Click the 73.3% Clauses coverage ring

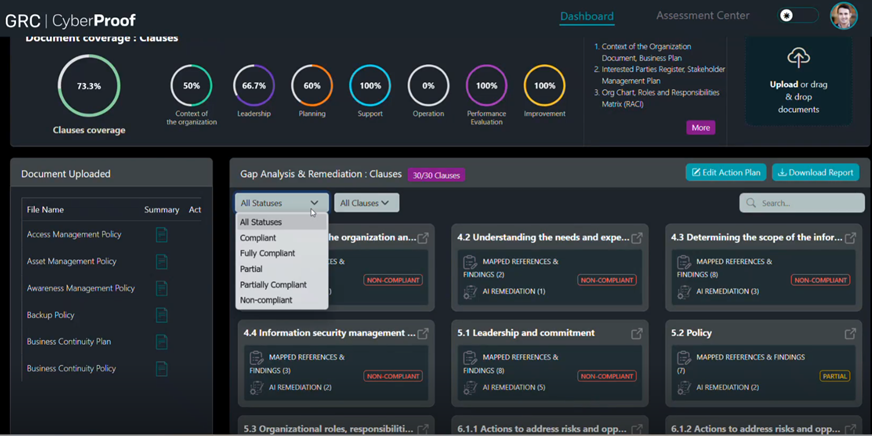click(89, 86)
